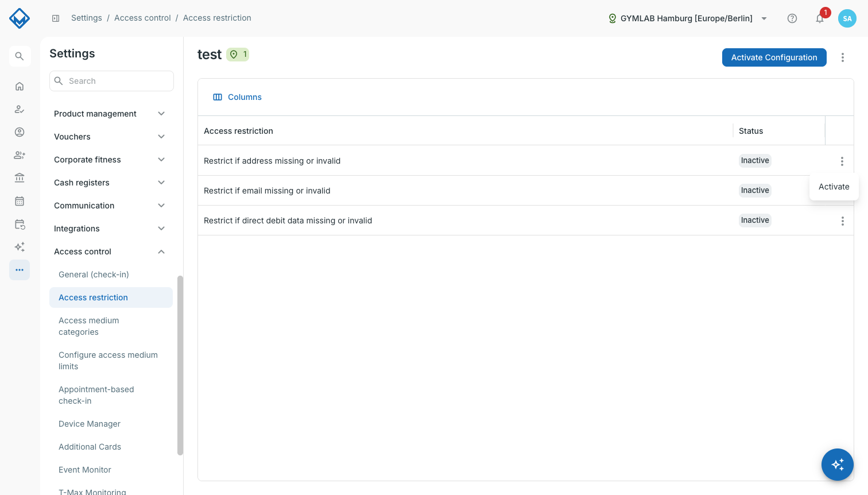Expand Product management section

click(109, 114)
